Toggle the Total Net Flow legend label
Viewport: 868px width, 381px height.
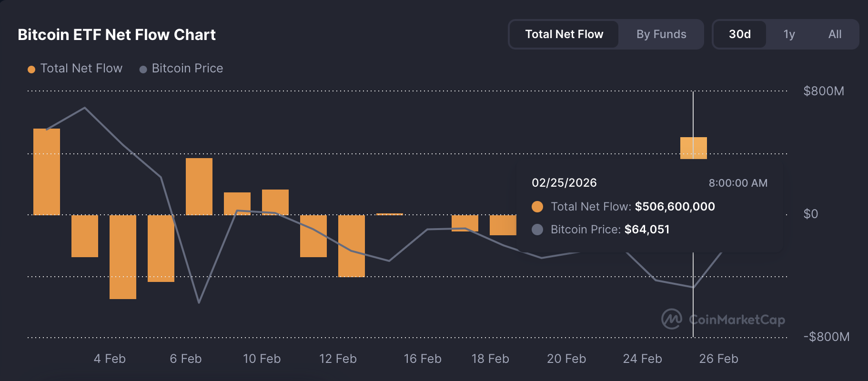(81, 69)
